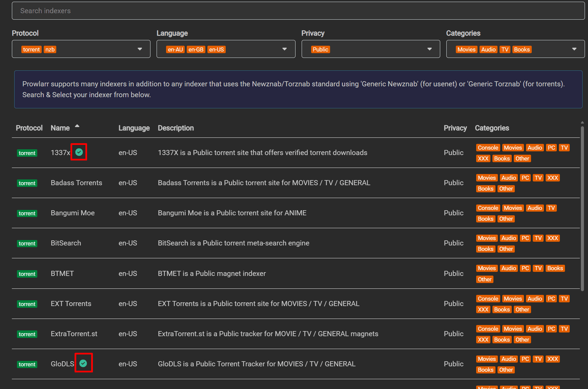Click the XXX category tag on the BitSearch row
Image resolution: width=588 pixels, height=389 pixels.
[x=552, y=238]
